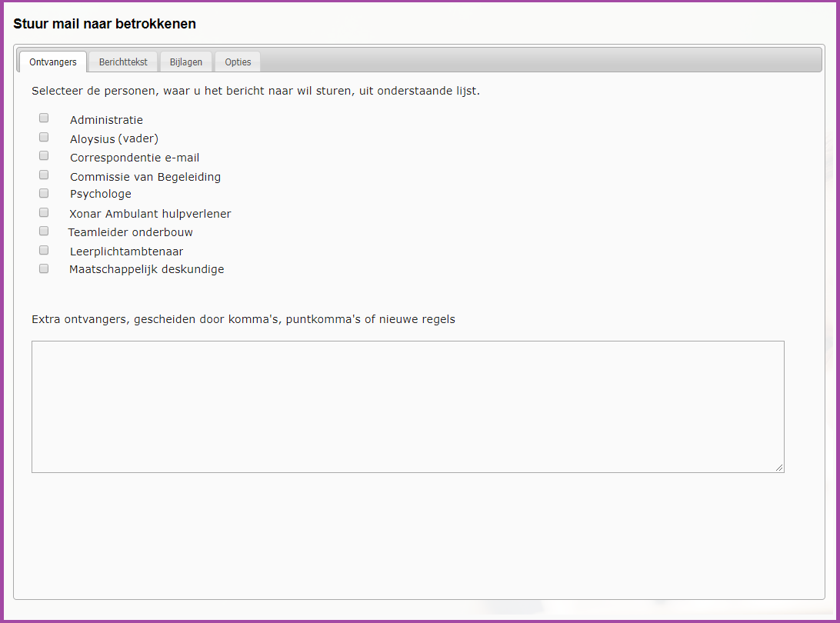Click the 'Stuur mail naar betrokkenen' heading

105,24
